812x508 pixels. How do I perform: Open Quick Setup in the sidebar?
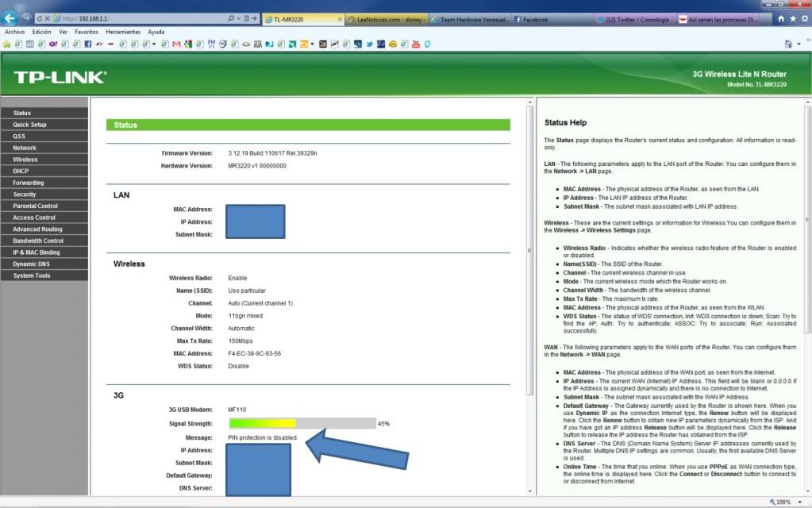44,125
